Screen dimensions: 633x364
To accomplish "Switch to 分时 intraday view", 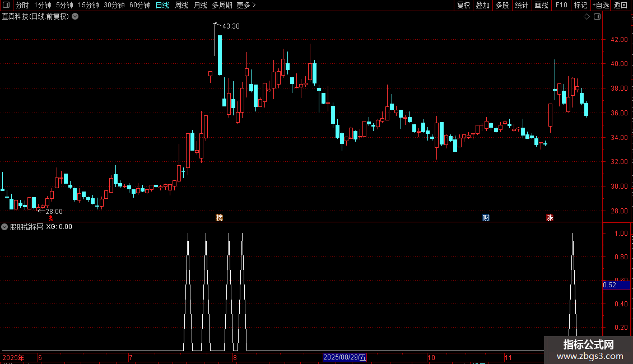I will pyautogui.click(x=22, y=5).
